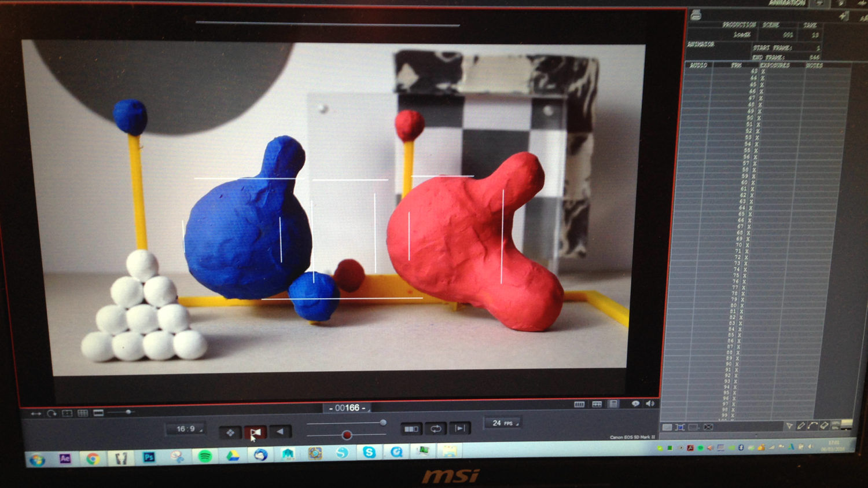Open Google Drive from the taskbar
868x488 pixels.
coord(233,456)
